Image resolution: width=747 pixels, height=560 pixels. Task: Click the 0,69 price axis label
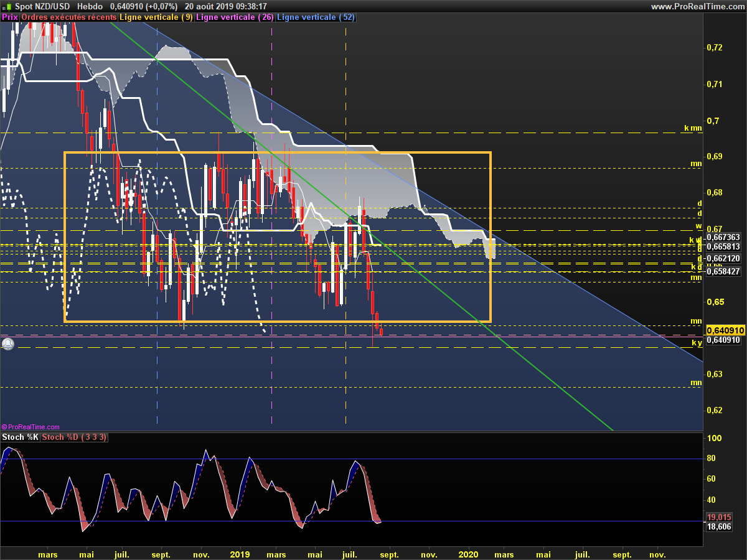[x=715, y=156]
